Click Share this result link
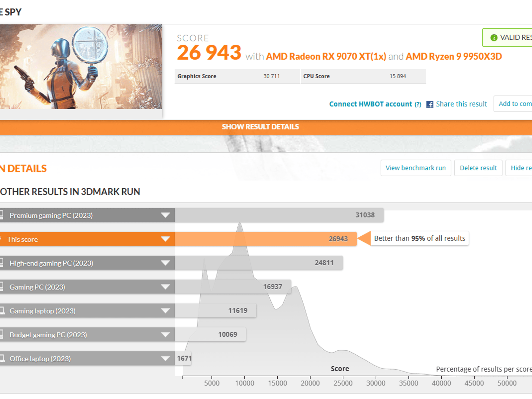532x399 pixels. (x=461, y=104)
